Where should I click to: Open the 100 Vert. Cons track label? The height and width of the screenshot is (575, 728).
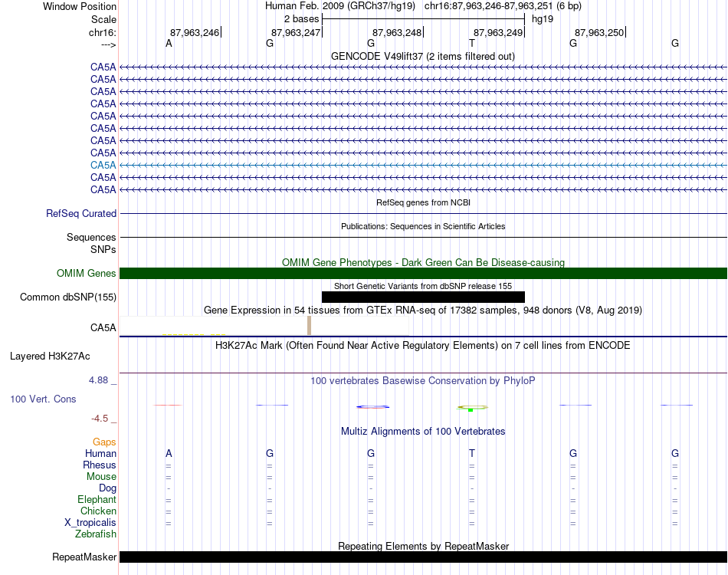pos(43,399)
